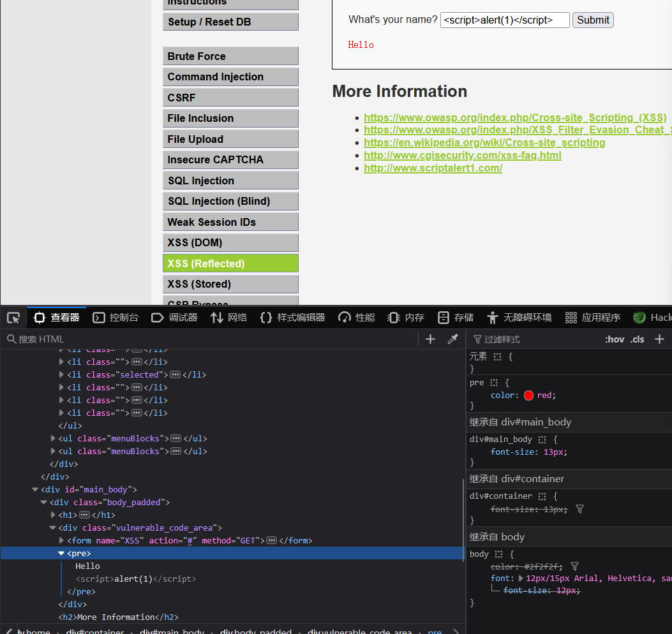The height and width of the screenshot is (634, 672).
Task: Click filter icon beside overridden color #2f2f2f
Action: click(x=575, y=566)
